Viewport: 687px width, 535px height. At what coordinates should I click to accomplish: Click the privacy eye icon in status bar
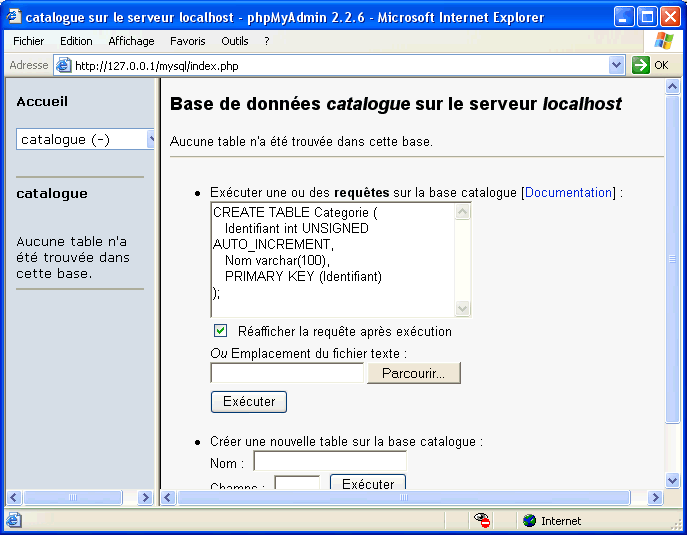[482, 520]
